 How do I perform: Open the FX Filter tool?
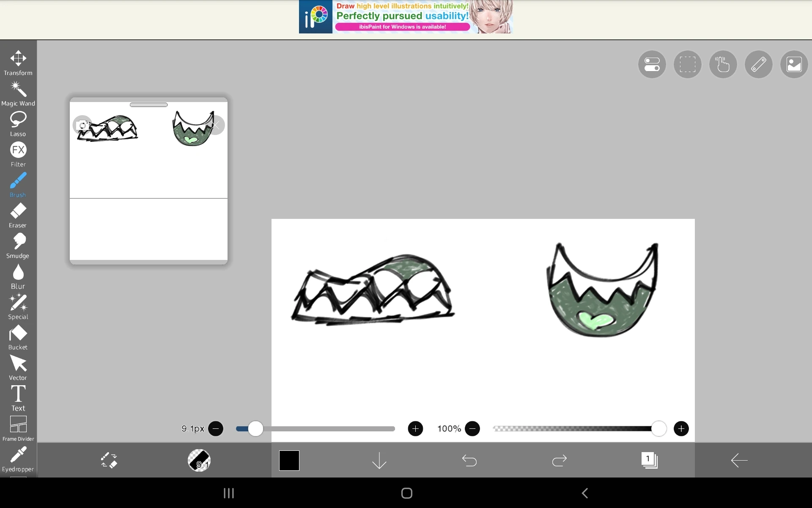pos(18,155)
